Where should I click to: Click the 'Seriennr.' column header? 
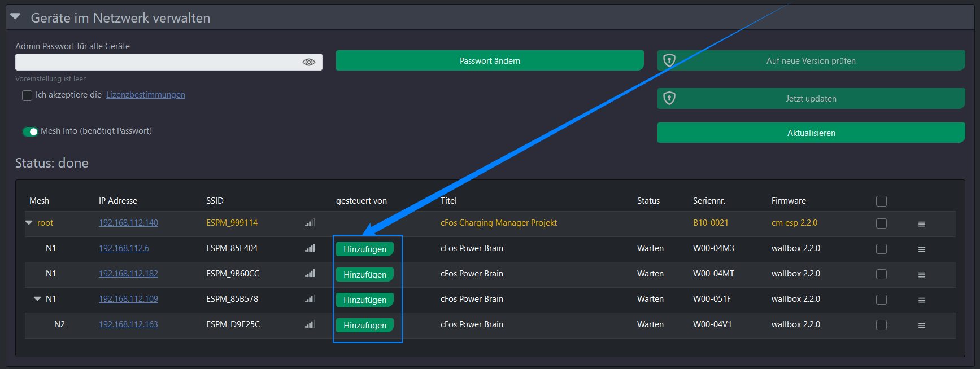[709, 201]
